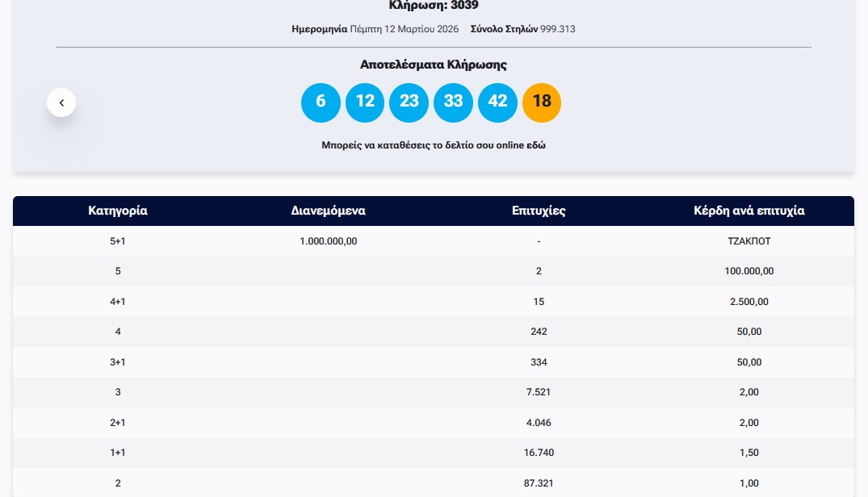Select the 5+1 category row
The image size is (868, 497).
[x=118, y=241]
